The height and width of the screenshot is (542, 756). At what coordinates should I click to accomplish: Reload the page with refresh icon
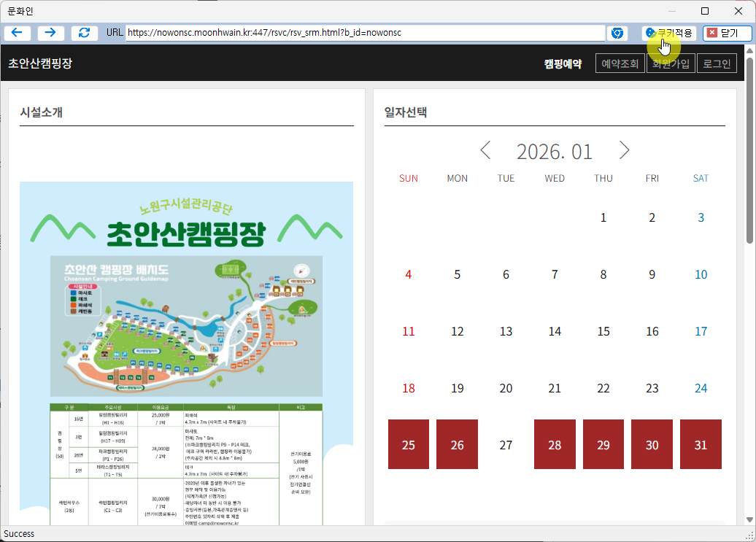[x=85, y=33]
